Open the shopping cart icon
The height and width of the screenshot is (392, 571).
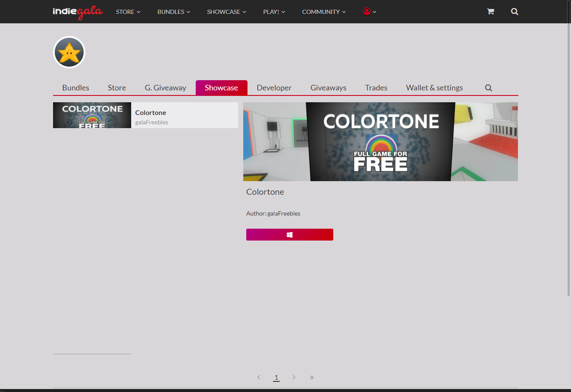tap(490, 11)
